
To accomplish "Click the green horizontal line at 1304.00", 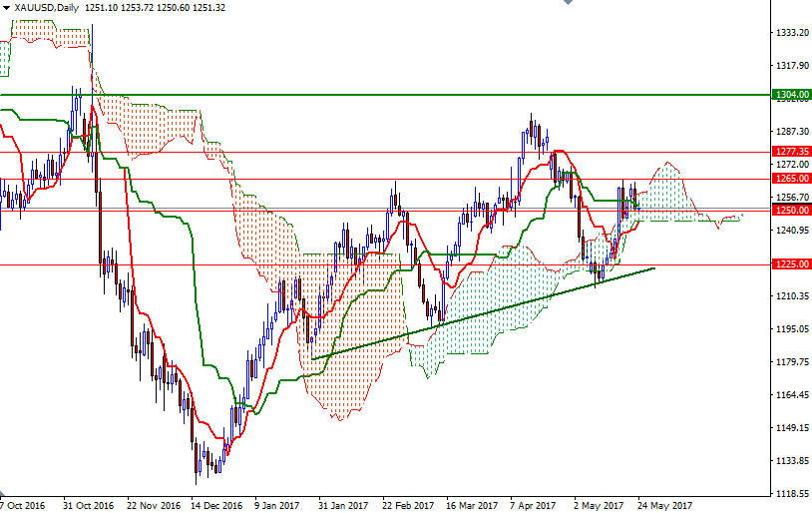I will click(399, 95).
